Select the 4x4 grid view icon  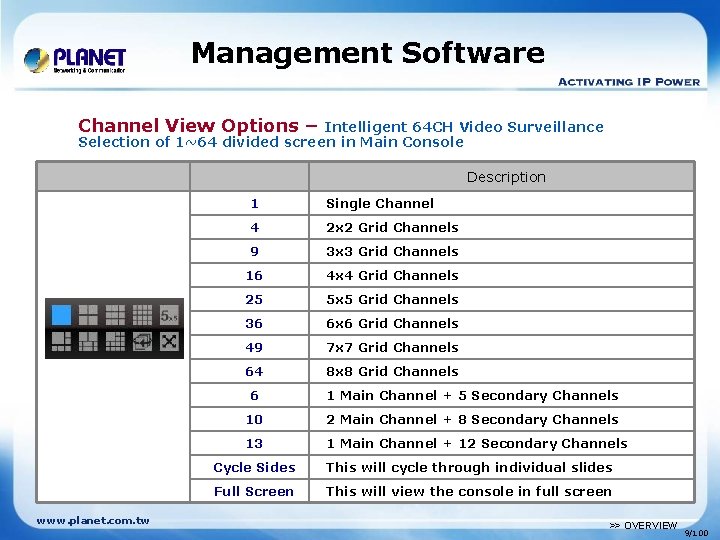point(142,315)
